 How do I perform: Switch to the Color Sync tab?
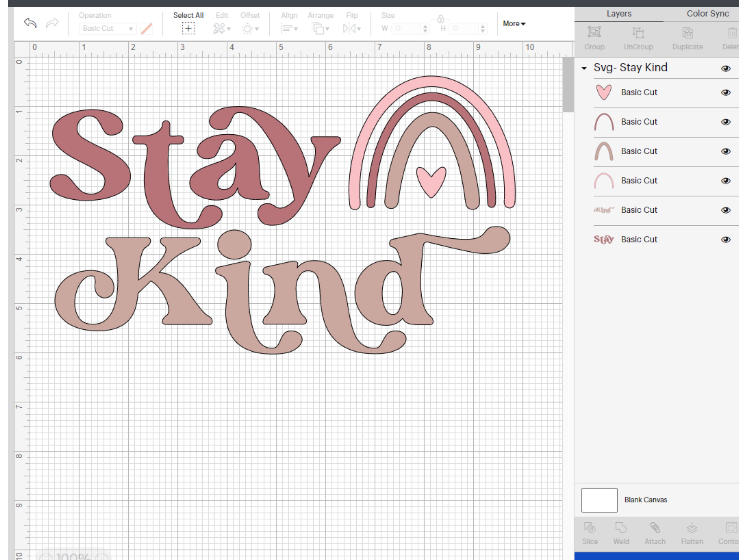click(707, 14)
